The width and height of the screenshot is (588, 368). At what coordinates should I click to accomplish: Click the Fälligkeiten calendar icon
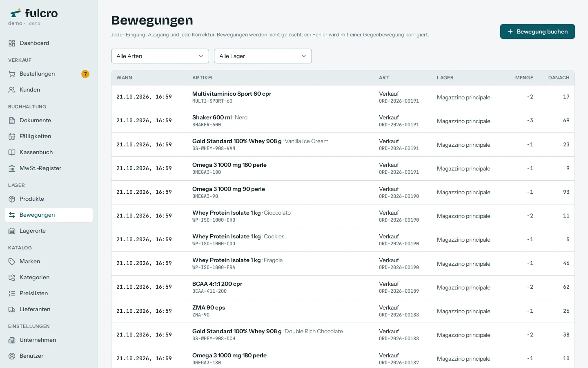pyautogui.click(x=12, y=137)
